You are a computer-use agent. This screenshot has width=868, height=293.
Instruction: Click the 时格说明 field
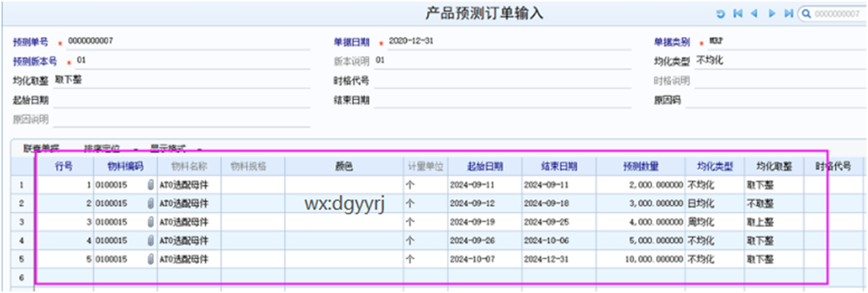780,80
